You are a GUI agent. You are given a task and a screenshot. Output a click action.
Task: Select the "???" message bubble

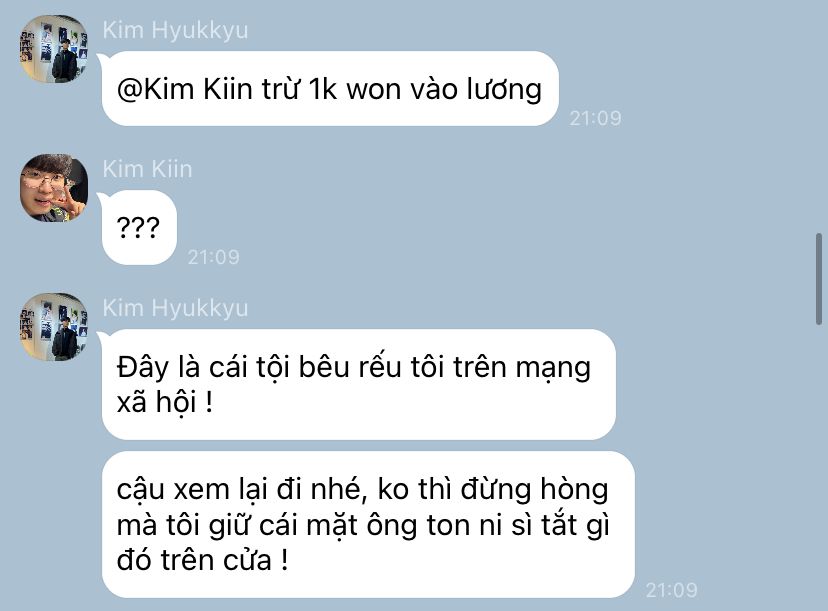[139, 228]
